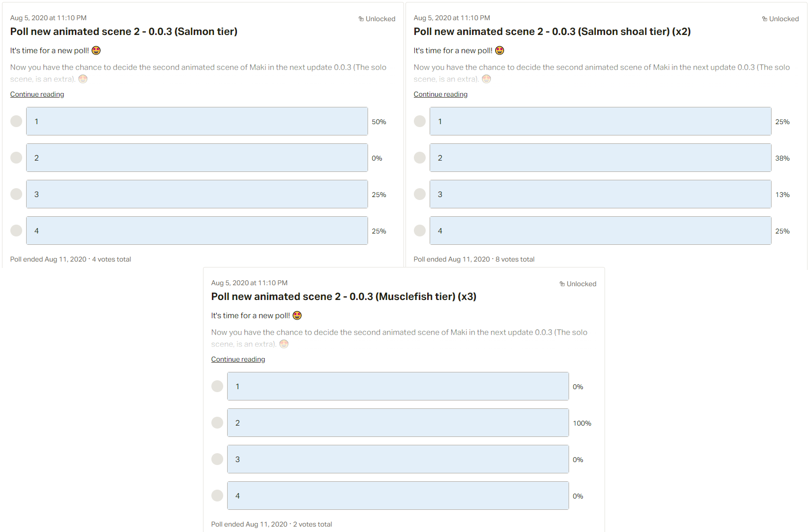Click option 4 bar in Salmon shoal tier poll

[x=601, y=231]
